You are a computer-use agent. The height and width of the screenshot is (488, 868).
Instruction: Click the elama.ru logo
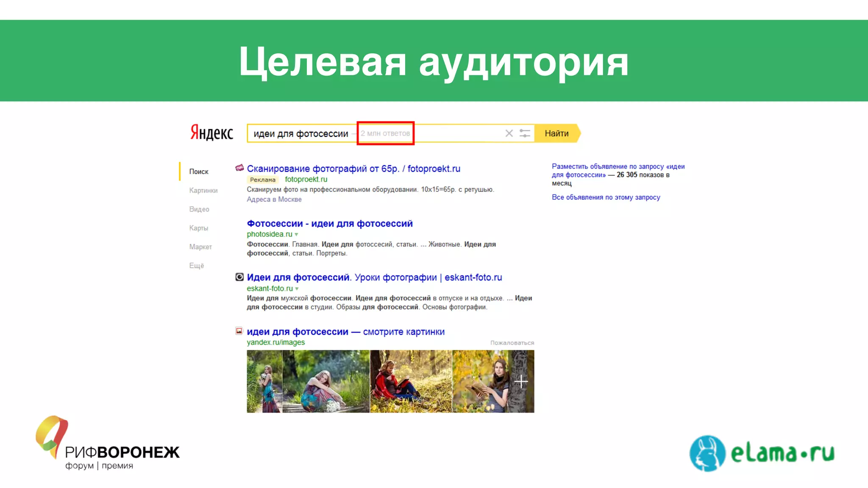click(x=762, y=453)
